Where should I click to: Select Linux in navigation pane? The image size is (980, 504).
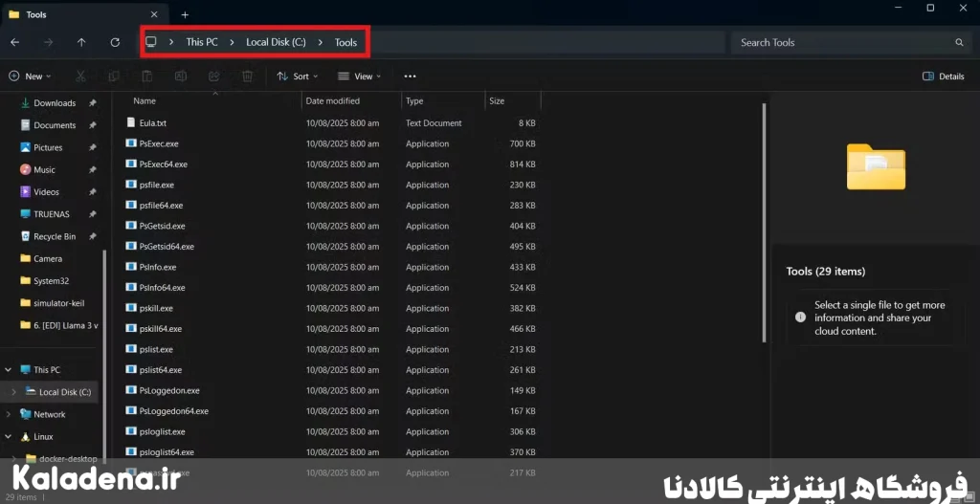pos(43,436)
